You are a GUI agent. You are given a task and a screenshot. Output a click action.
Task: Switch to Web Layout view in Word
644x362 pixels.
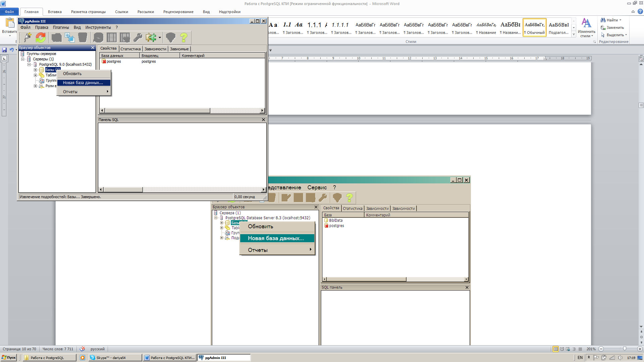[568, 349]
